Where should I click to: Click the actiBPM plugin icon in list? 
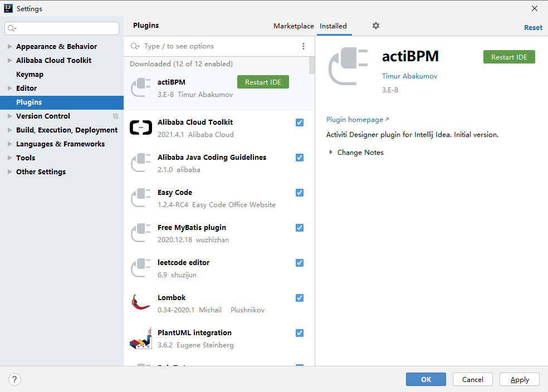click(x=141, y=87)
